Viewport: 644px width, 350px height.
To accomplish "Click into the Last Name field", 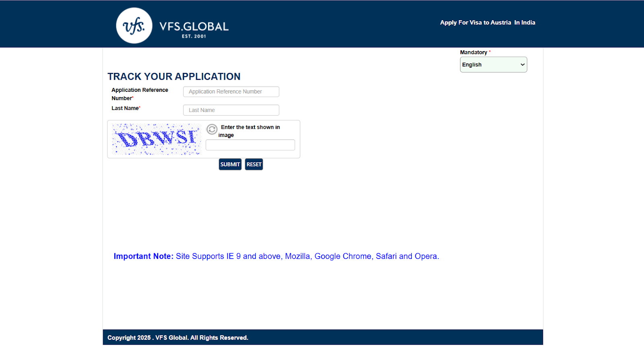I will pos(231,110).
